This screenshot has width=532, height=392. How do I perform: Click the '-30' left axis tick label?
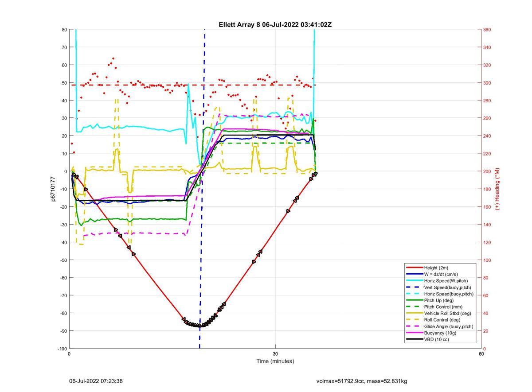pyautogui.click(x=63, y=225)
